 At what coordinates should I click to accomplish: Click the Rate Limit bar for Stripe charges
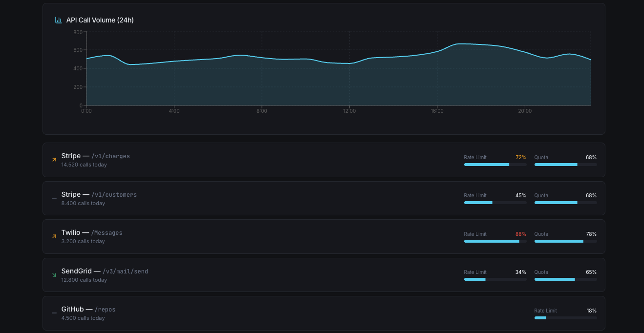click(495, 165)
